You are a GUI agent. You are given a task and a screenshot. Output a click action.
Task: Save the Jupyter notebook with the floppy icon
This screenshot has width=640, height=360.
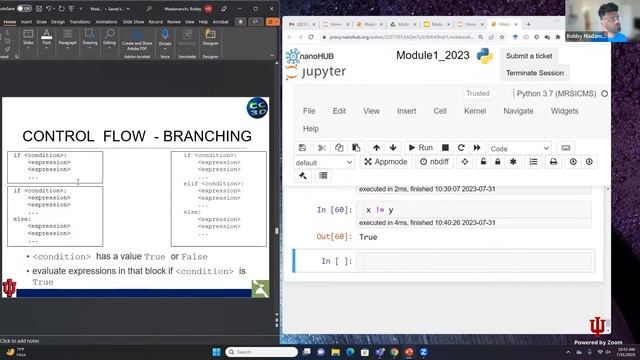[302, 148]
